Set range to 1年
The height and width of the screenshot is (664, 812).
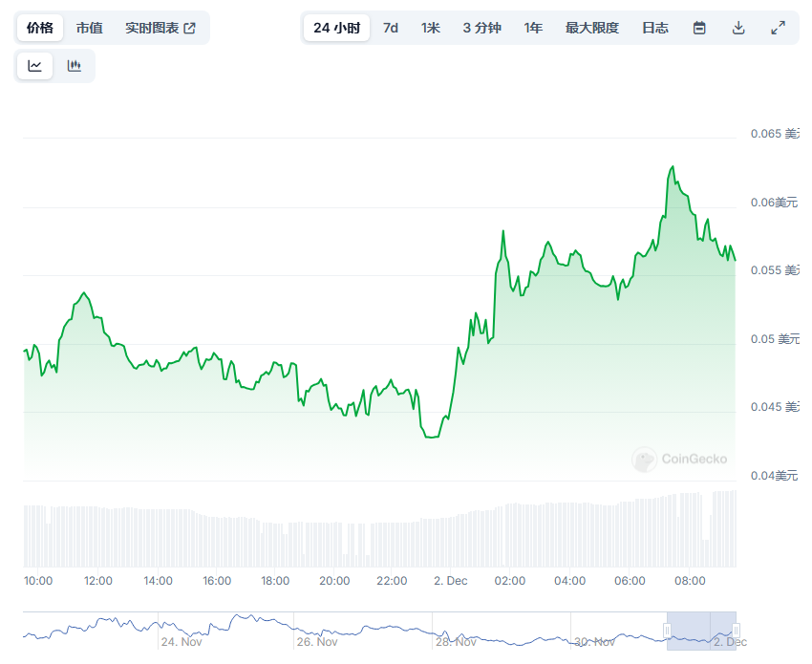coord(533,28)
